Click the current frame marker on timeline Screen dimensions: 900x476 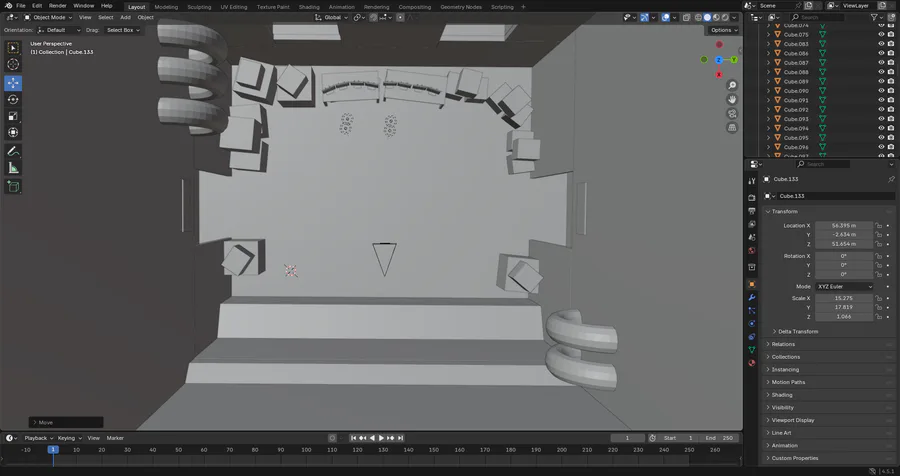pyautogui.click(x=53, y=450)
